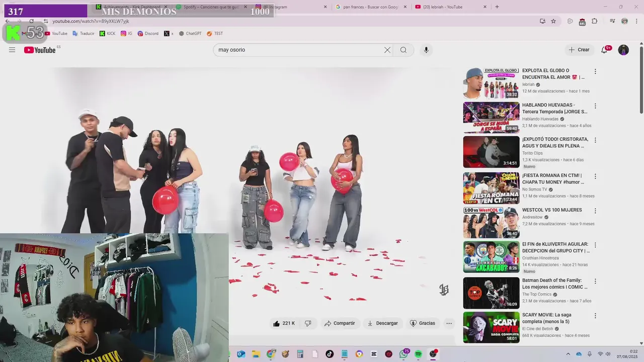Reload the page in the browser
This screenshot has width=644, height=362.
pyautogui.click(x=32, y=21)
